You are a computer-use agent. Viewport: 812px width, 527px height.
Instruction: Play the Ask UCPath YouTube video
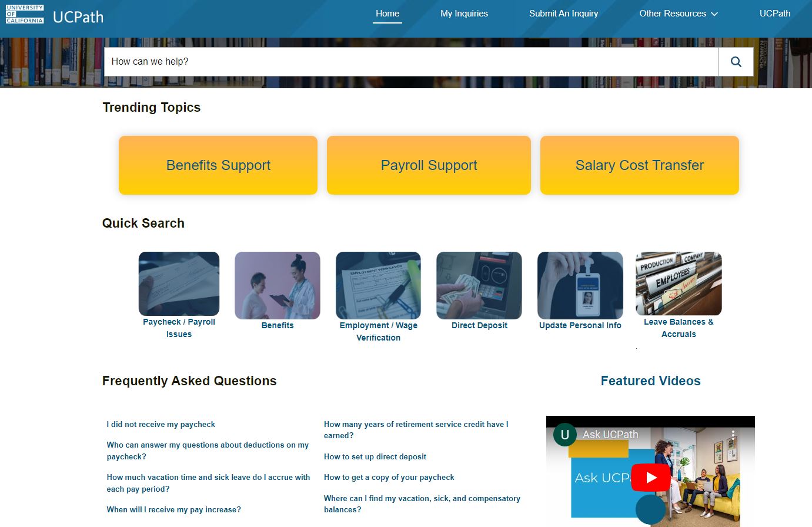(651, 478)
